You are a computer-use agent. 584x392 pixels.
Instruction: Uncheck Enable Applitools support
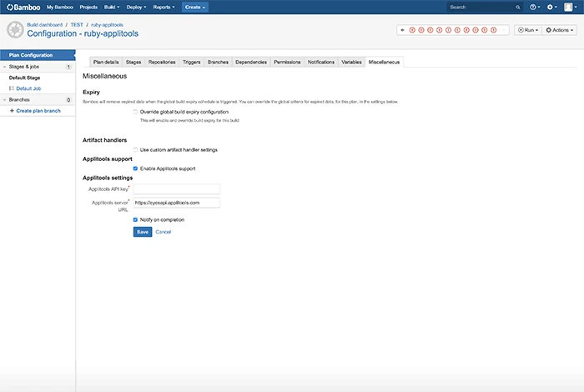[x=135, y=168]
